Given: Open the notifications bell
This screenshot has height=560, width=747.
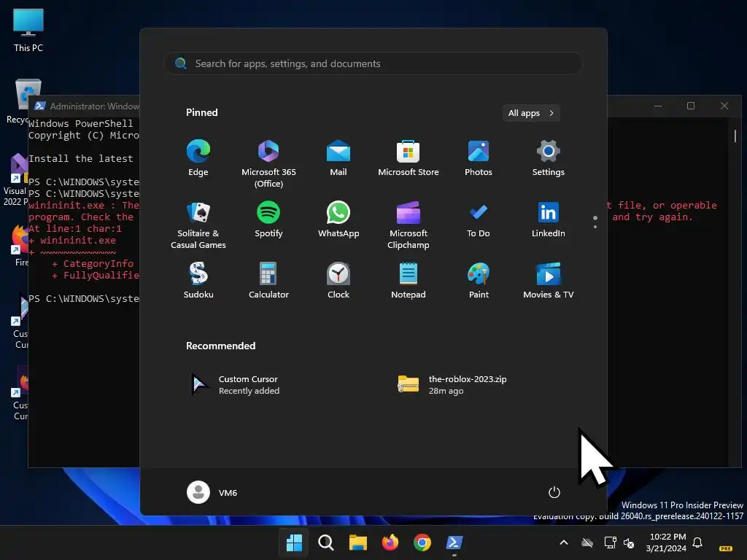Looking at the screenshot, I should pyautogui.click(x=697, y=542).
